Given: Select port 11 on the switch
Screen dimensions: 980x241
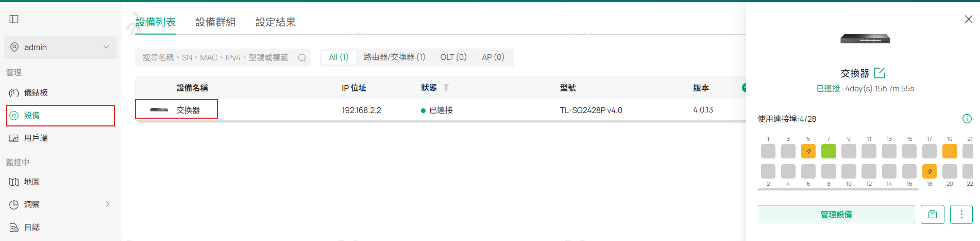Looking at the screenshot, I should pos(869,151).
